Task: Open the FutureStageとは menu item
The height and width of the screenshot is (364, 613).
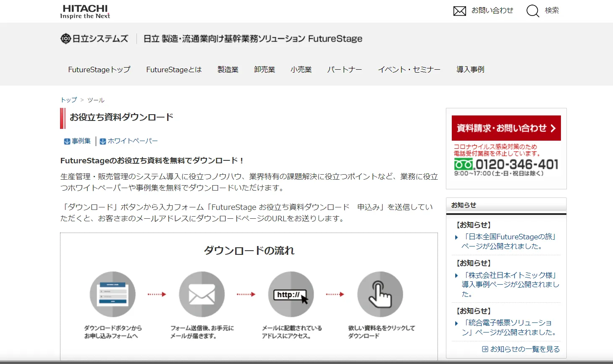Action: coord(174,70)
